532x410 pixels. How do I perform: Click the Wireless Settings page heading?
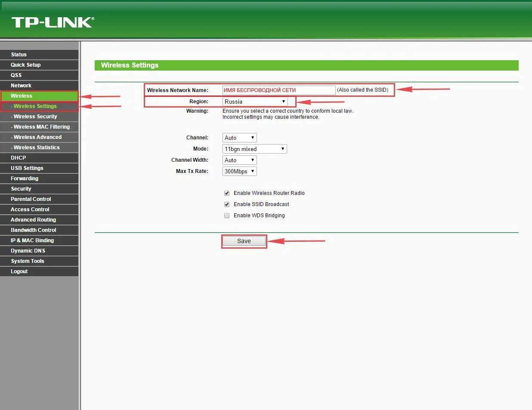pos(130,65)
